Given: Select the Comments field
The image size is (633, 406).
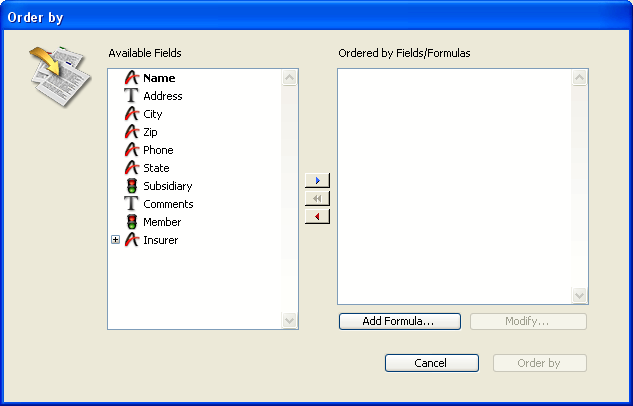Looking at the screenshot, I should 168,204.
